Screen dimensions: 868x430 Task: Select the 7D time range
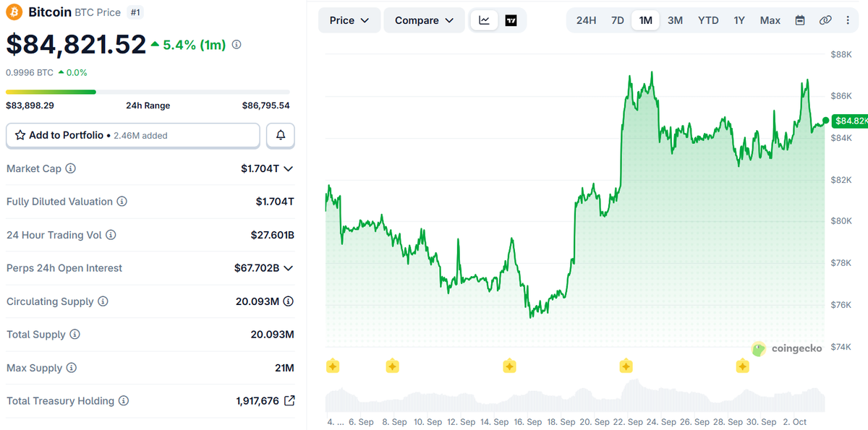(x=617, y=20)
